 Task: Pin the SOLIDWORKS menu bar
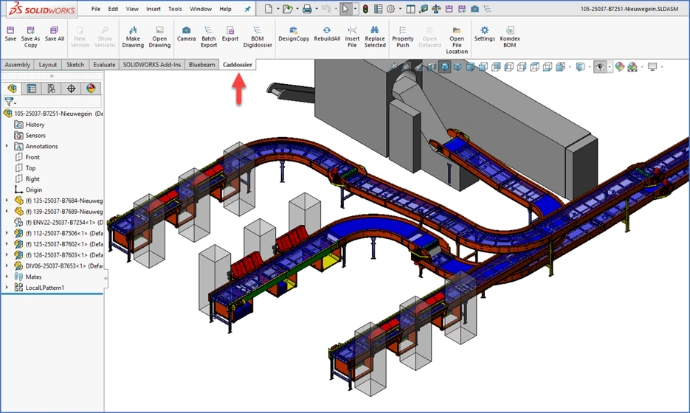point(248,8)
